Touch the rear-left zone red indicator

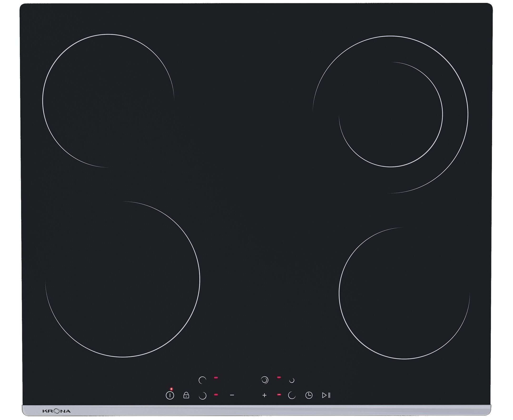pyautogui.click(x=216, y=377)
